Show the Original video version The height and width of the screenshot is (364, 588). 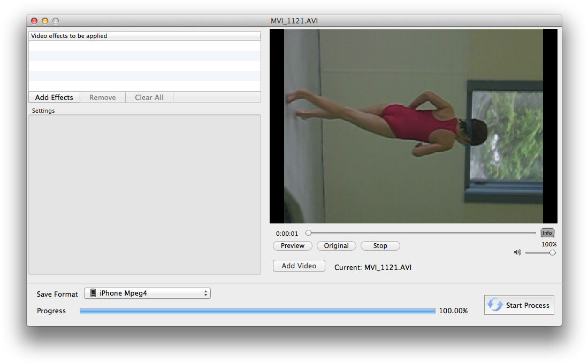coord(336,246)
